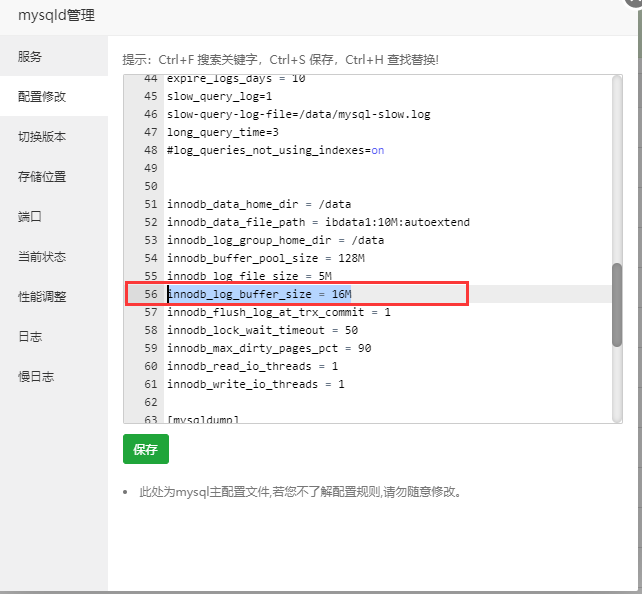The image size is (642, 594).
Task: Select the 配置修改 sidebar tab
Action: (x=42, y=97)
